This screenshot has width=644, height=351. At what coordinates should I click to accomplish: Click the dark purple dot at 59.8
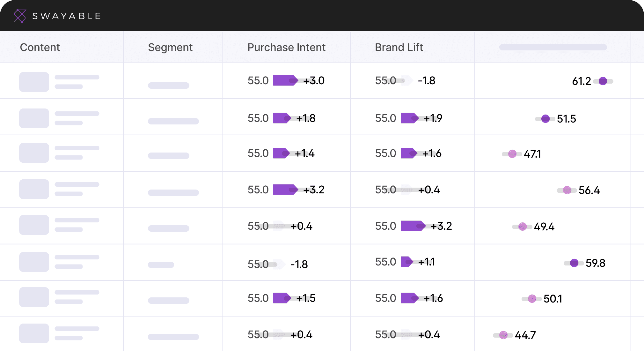(574, 263)
